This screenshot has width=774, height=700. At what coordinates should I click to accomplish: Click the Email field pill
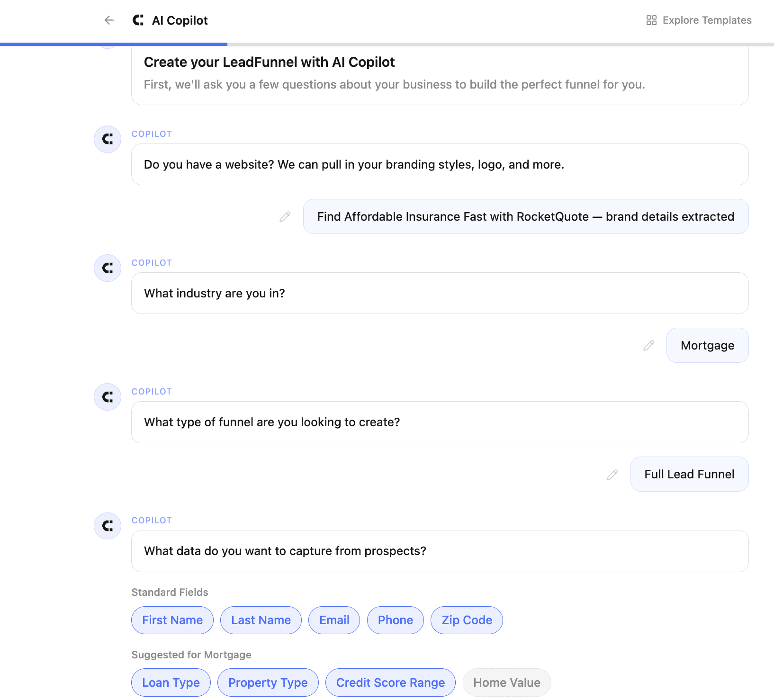[334, 620]
